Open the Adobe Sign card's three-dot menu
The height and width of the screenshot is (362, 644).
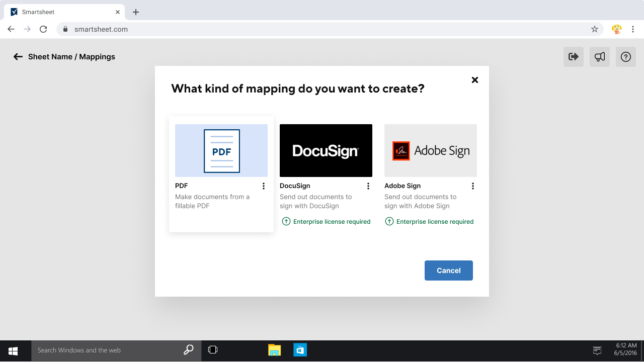click(473, 186)
